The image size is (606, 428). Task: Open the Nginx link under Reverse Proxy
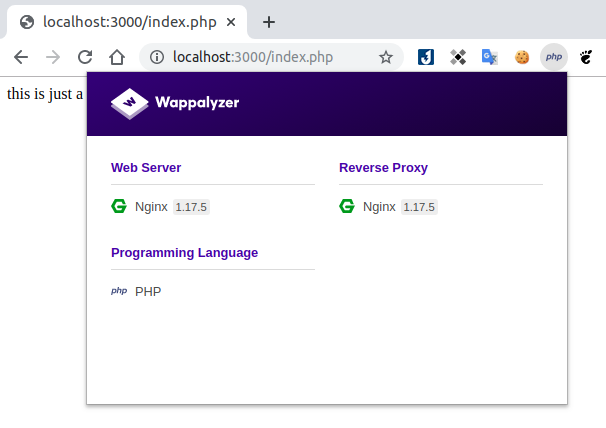[x=379, y=207]
